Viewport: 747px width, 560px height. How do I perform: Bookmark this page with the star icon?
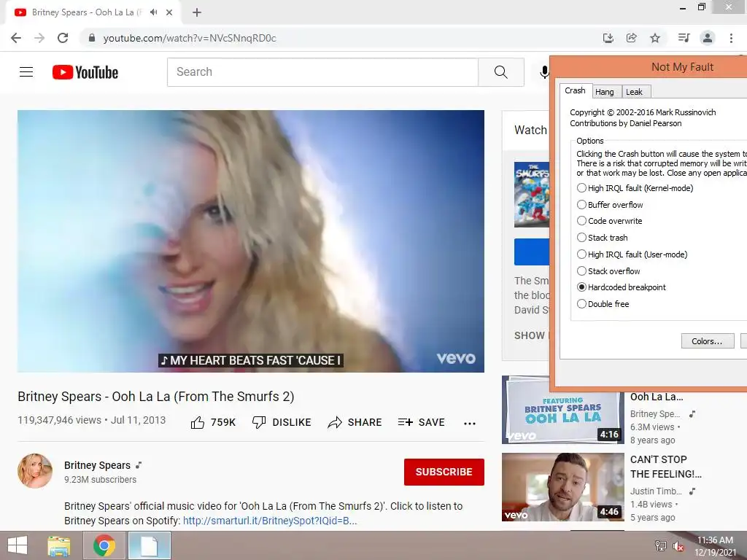coord(655,38)
